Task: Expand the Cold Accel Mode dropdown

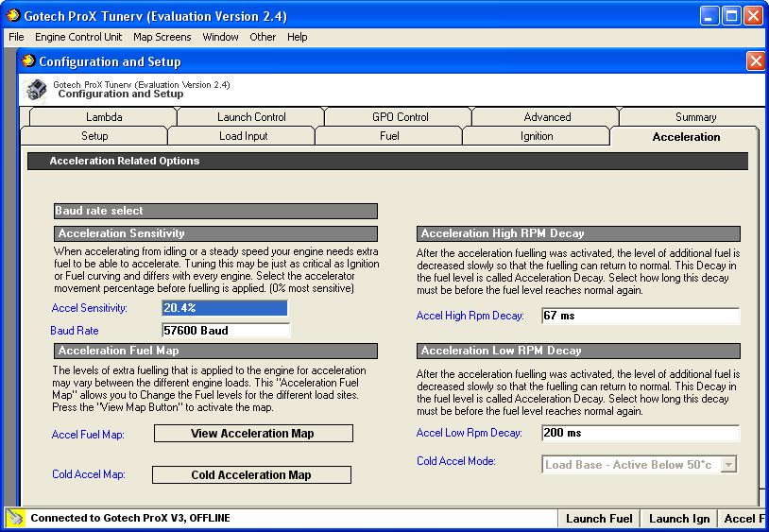Action: pyautogui.click(x=727, y=464)
